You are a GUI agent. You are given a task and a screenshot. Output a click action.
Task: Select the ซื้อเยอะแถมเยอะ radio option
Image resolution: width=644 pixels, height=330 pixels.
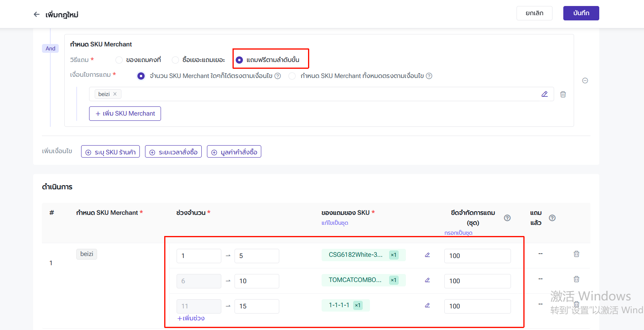(x=175, y=60)
